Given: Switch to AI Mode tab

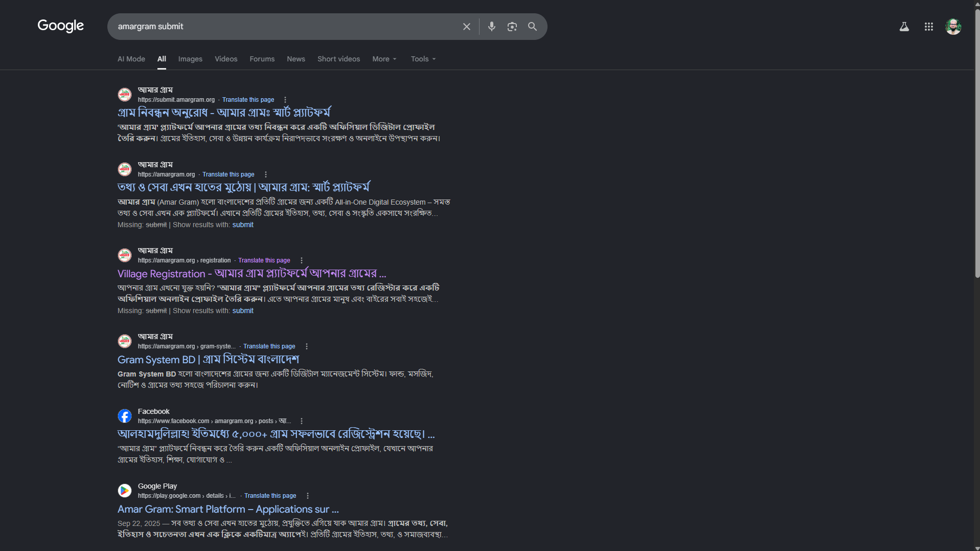Looking at the screenshot, I should 131,59.
